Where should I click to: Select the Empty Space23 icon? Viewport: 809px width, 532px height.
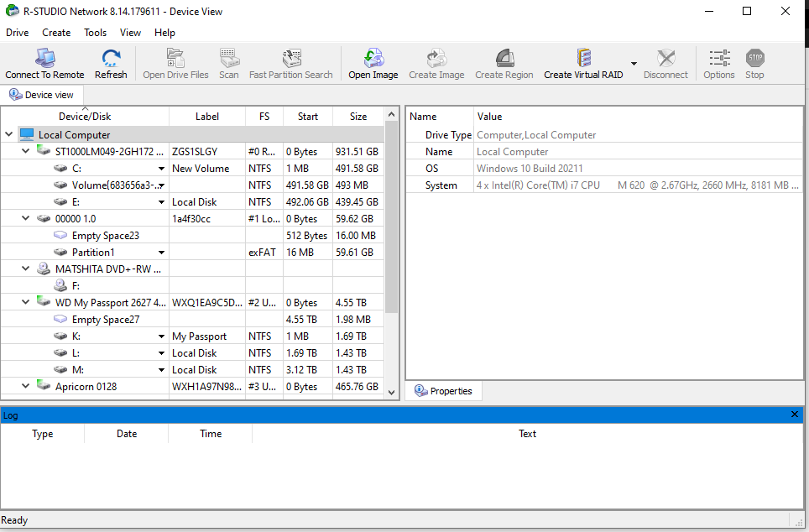pos(60,235)
